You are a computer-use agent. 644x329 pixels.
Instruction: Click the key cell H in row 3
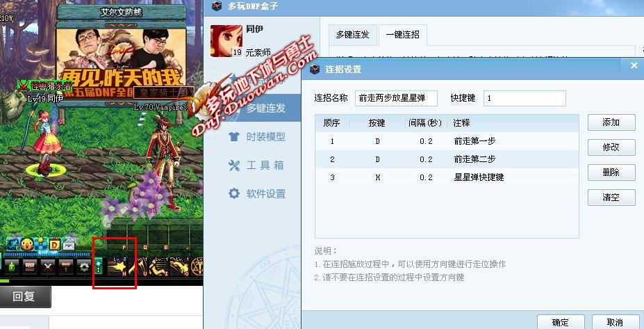(377, 177)
